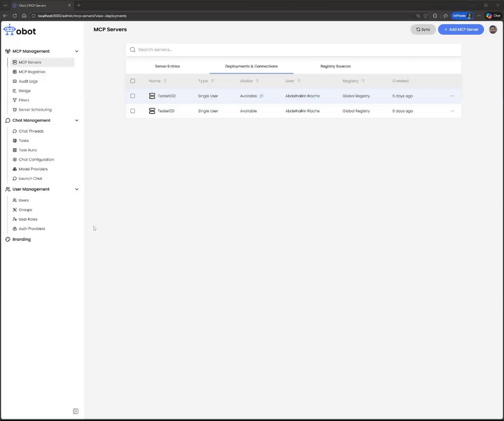504x421 pixels.
Task: Click the Status column filter icon
Action: pos(258,81)
